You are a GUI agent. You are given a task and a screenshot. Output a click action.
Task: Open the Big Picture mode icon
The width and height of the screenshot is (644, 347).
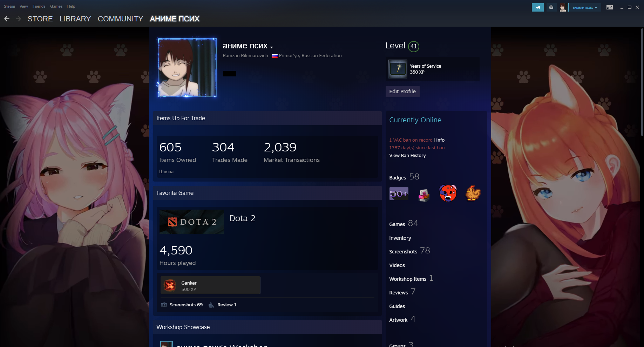pyautogui.click(x=610, y=7)
